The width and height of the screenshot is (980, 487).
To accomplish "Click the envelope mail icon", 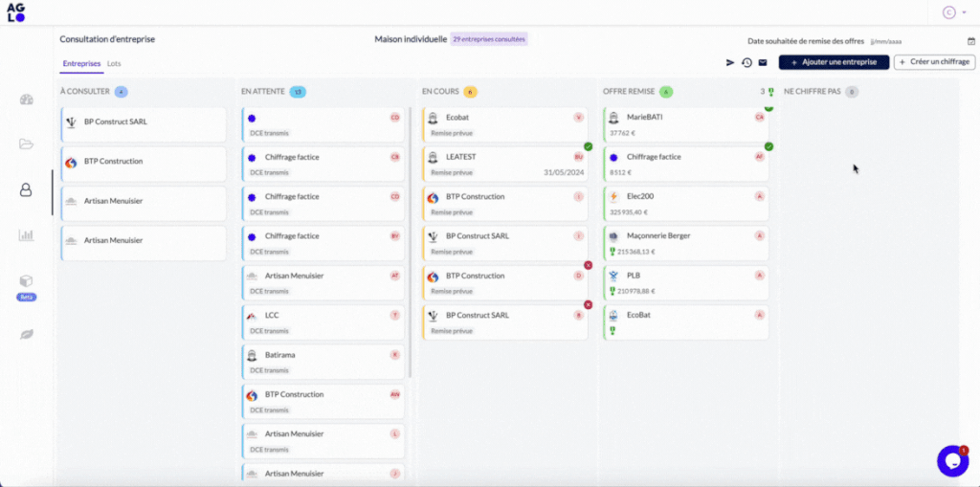I will tap(763, 62).
